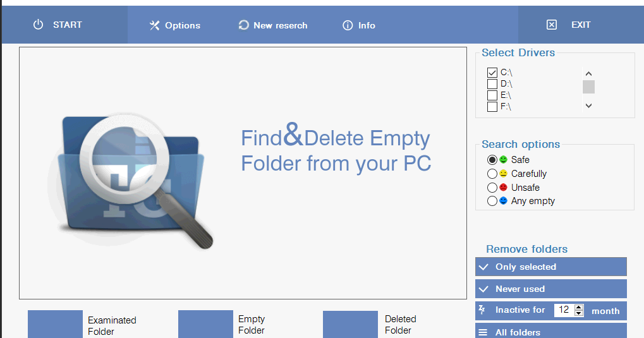Click the inactive months value field
644x338 pixels.
[x=564, y=310]
